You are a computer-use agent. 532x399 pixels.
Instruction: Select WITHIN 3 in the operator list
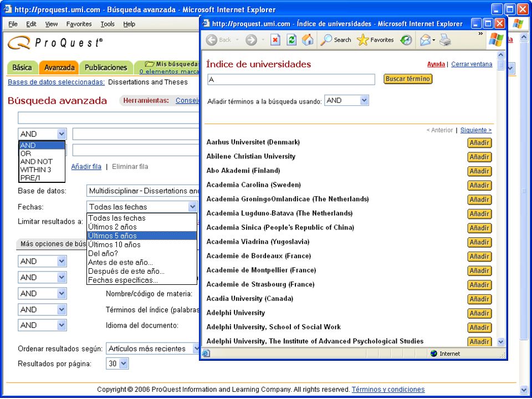42,170
